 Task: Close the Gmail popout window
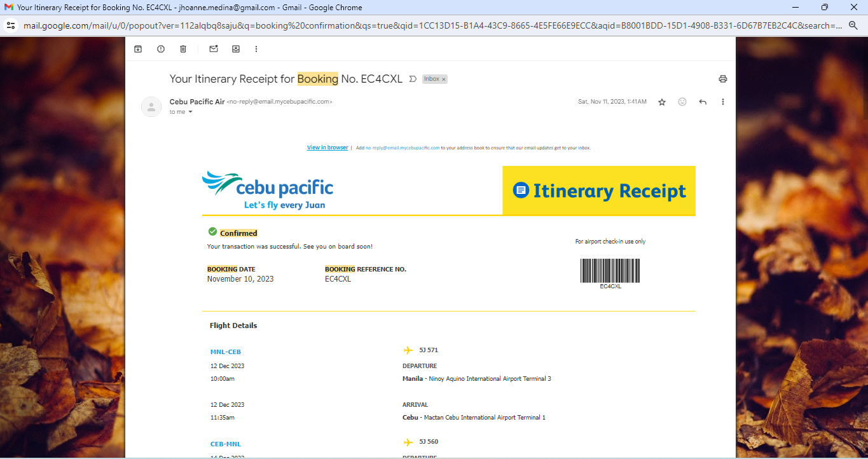pyautogui.click(x=854, y=8)
